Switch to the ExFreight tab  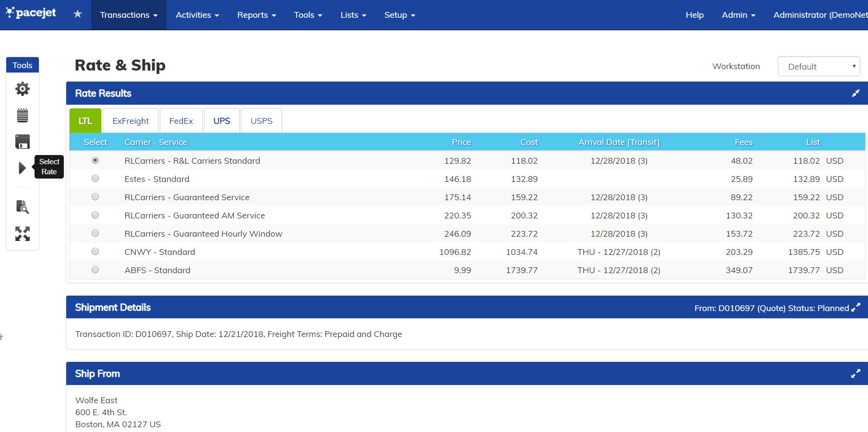pos(131,121)
